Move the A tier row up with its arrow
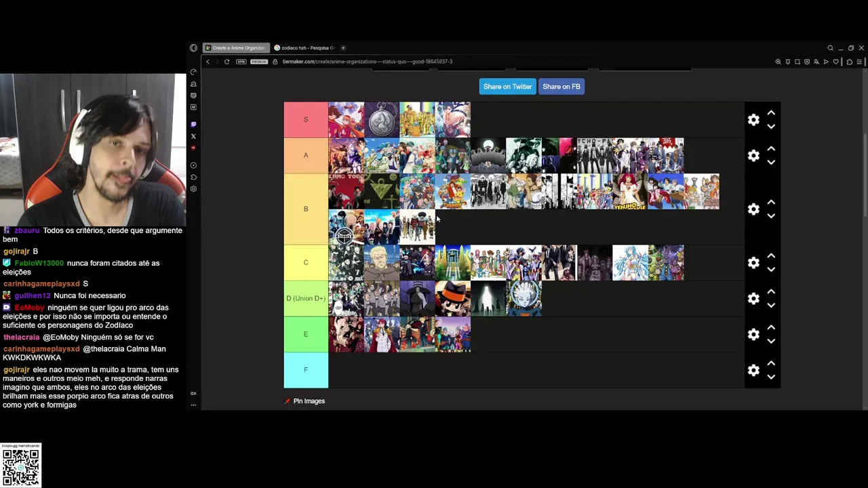 point(771,149)
